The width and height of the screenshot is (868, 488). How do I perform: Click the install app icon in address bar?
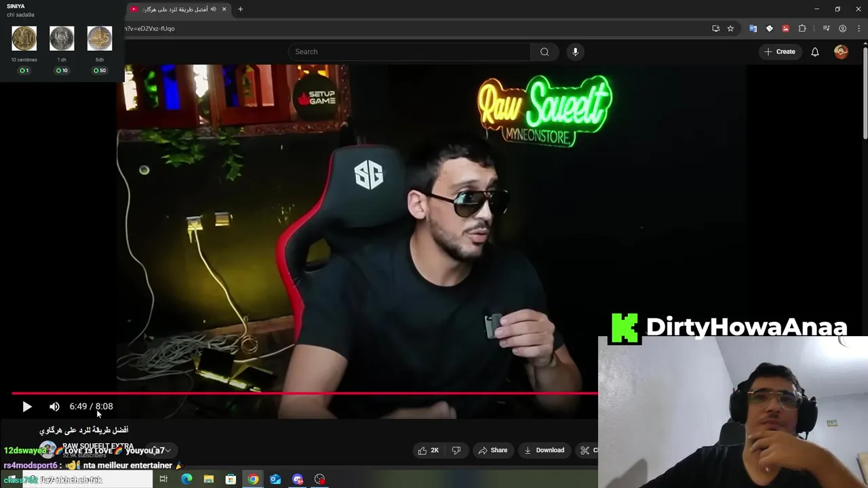tap(715, 28)
